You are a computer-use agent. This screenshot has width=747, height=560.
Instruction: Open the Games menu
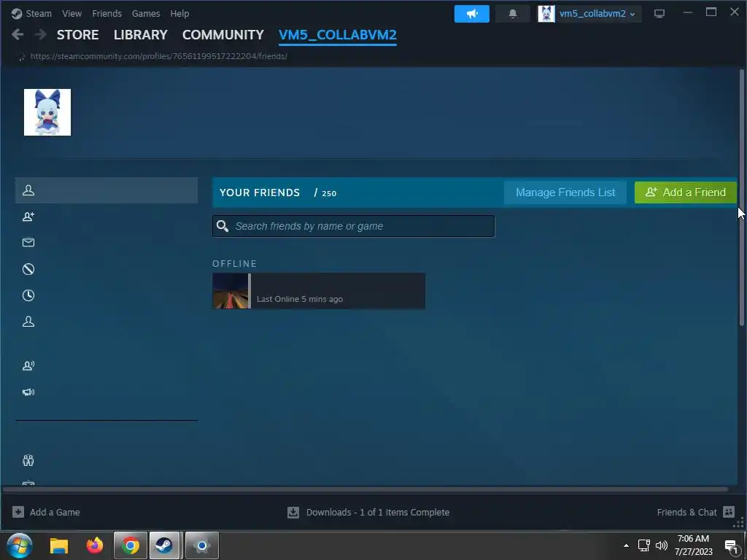click(146, 13)
